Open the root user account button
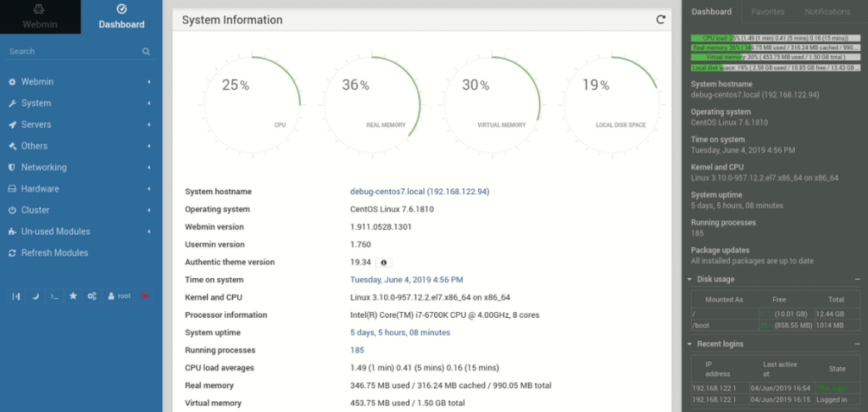The image size is (868, 412). coord(120,296)
